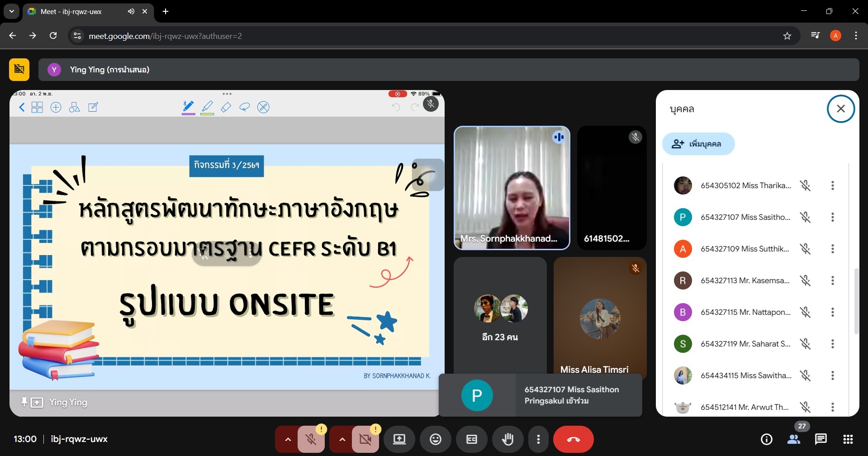
Task: Click the เพิ่มบุคคล add people button
Action: 698,144
